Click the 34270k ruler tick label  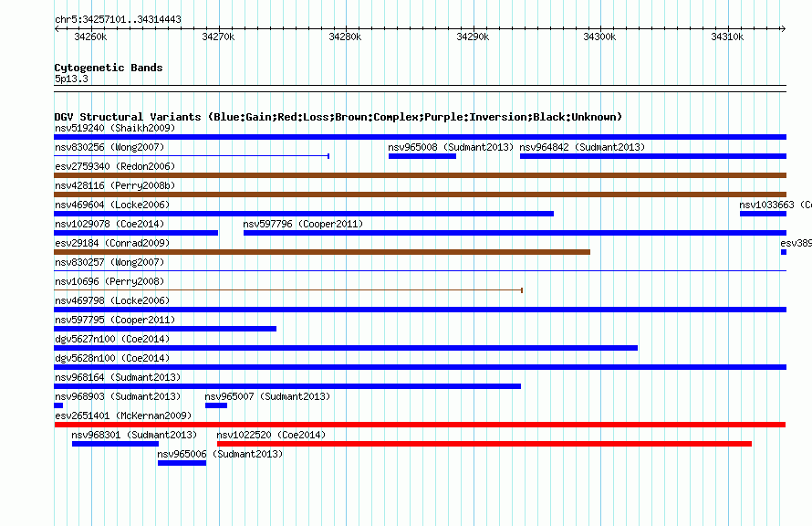tap(218, 37)
